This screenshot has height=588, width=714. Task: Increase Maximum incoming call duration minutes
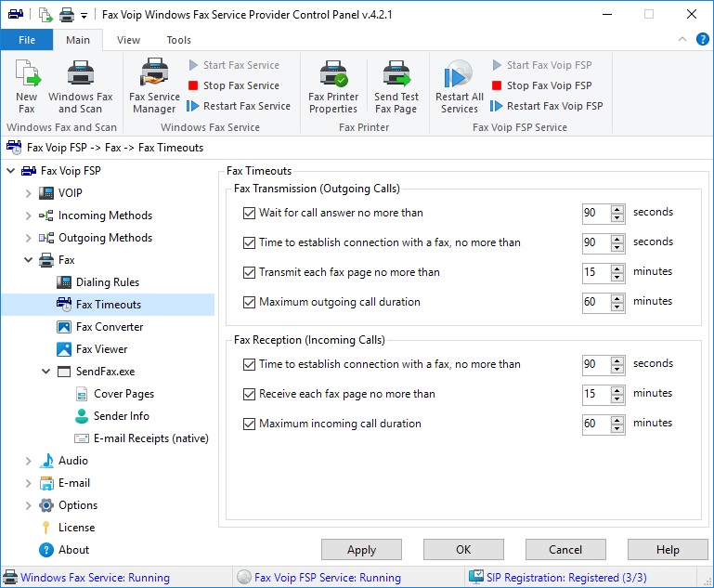(x=617, y=420)
